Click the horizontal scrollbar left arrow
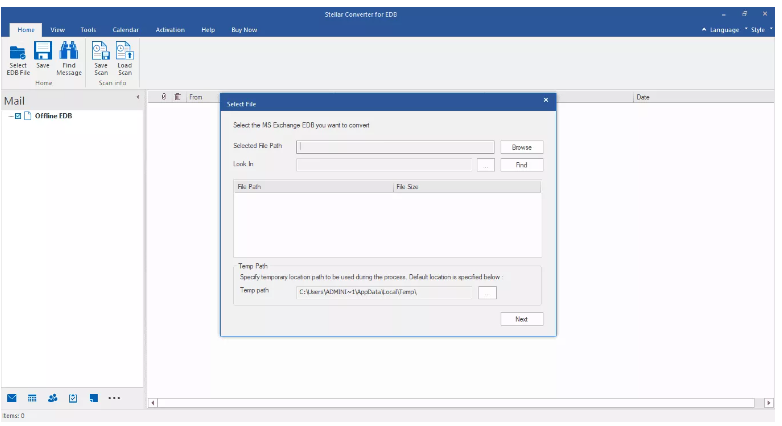Image resolution: width=782 pixels, height=426 pixels. (153, 403)
